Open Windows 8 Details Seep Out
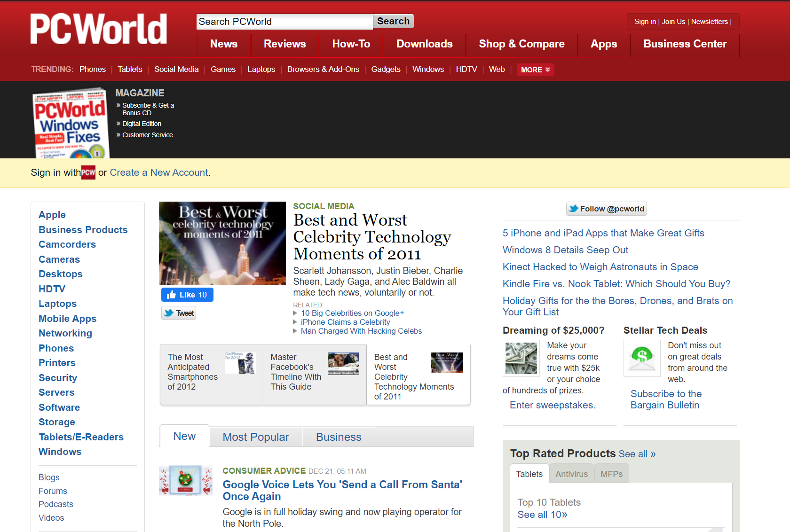This screenshot has height=532, width=790. (x=565, y=250)
